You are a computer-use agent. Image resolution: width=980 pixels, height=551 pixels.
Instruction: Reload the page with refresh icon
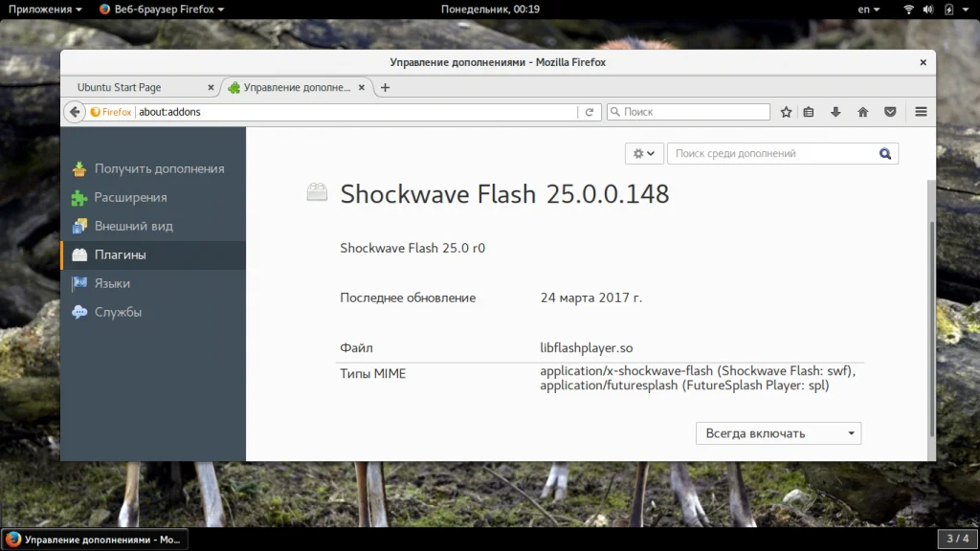point(589,112)
